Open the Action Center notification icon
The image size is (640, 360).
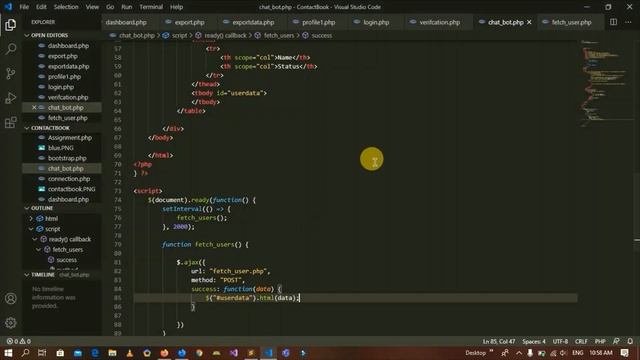click(x=624, y=353)
